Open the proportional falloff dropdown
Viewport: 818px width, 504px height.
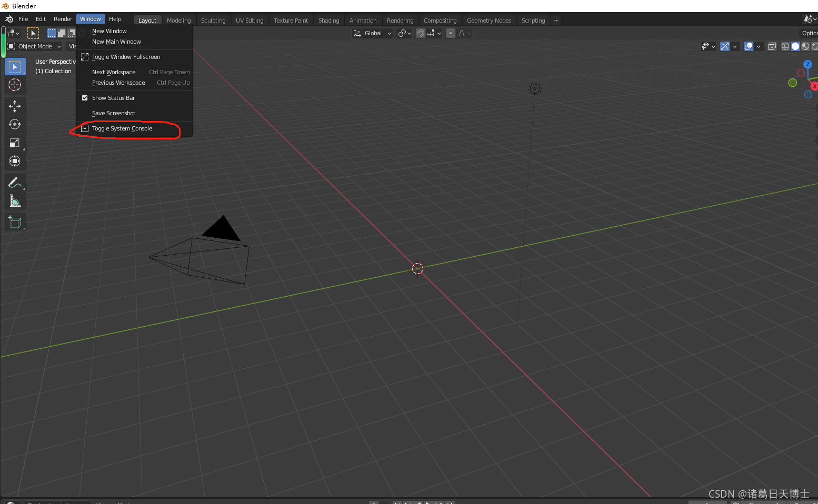coord(464,33)
